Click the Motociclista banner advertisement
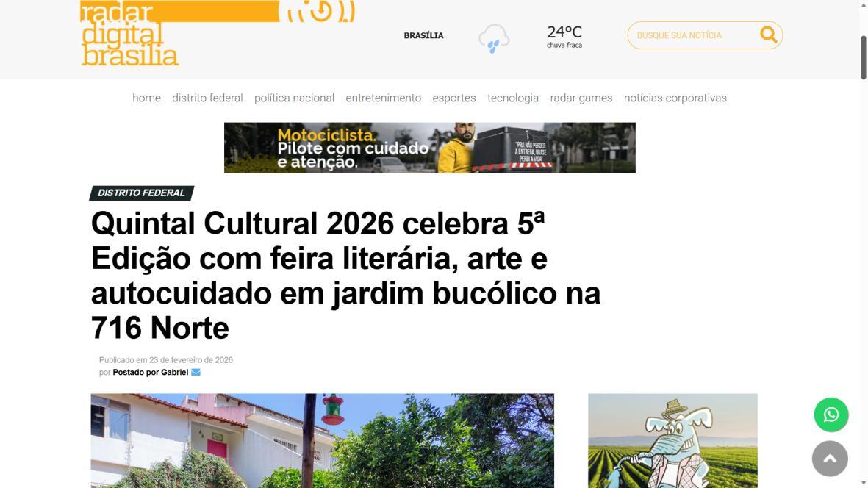The height and width of the screenshot is (488, 868). [x=429, y=148]
